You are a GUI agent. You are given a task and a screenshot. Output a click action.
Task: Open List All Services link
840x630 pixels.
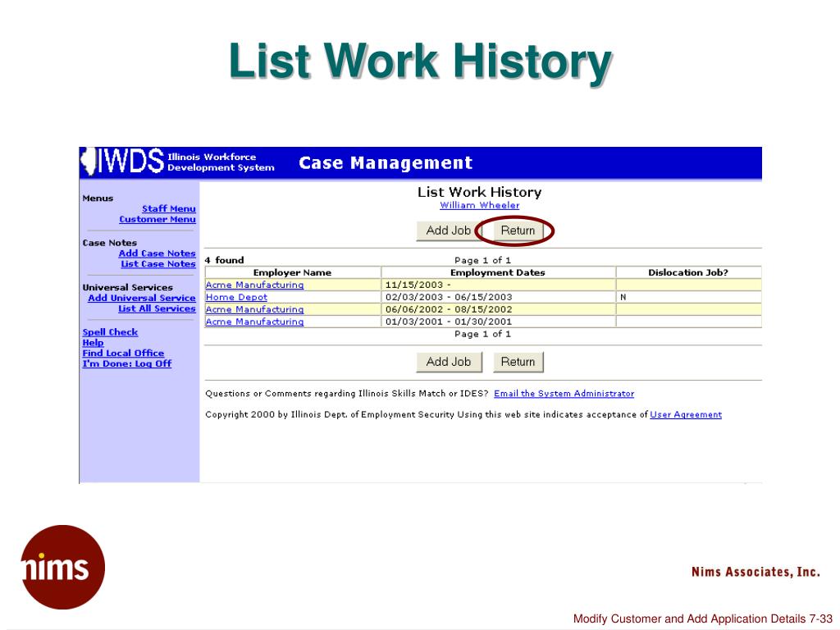coord(157,308)
